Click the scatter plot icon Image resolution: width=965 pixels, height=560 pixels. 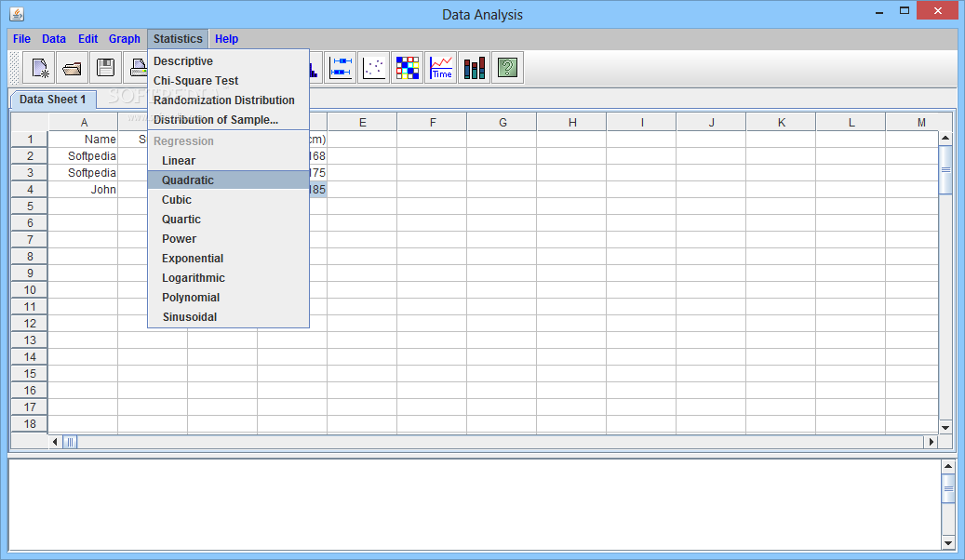(x=373, y=68)
